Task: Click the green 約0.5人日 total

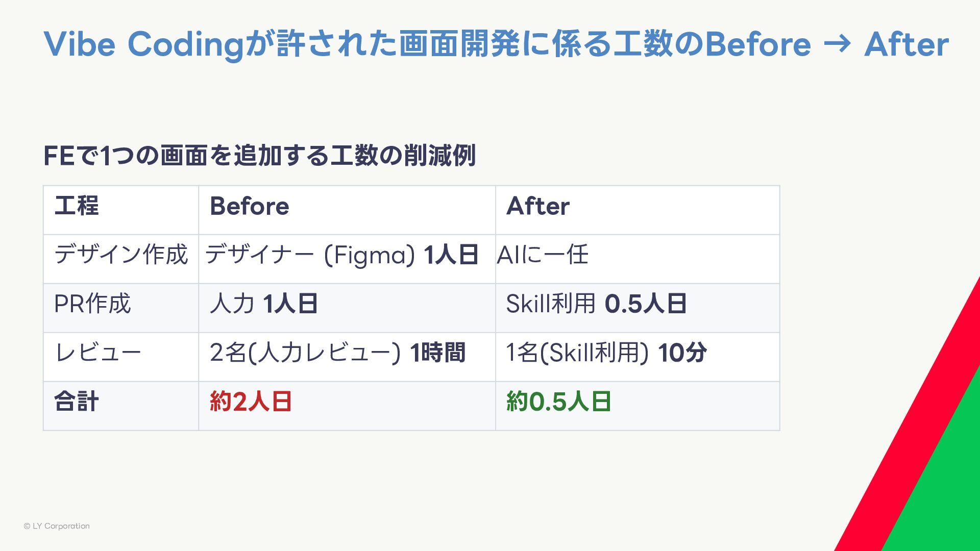Action: [558, 402]
